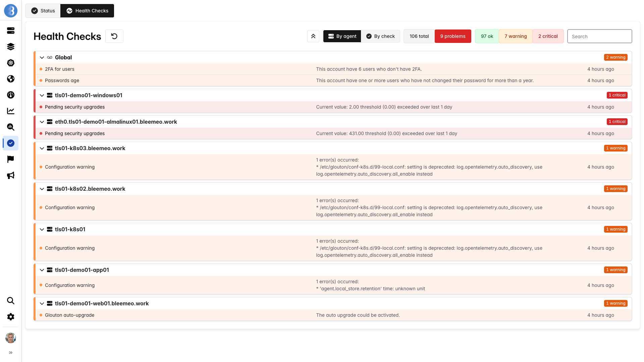644x362 pixels.
Task: Click the server icon next to eth0.tls01-demo01-almalinux01
Action: point(50,122)
